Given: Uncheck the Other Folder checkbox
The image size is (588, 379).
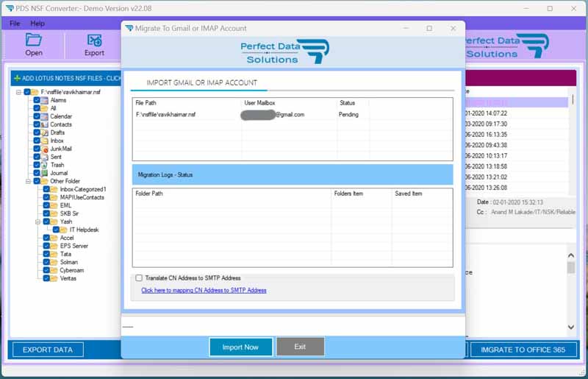Looking at the screenshot, I should tap(37, 181).
